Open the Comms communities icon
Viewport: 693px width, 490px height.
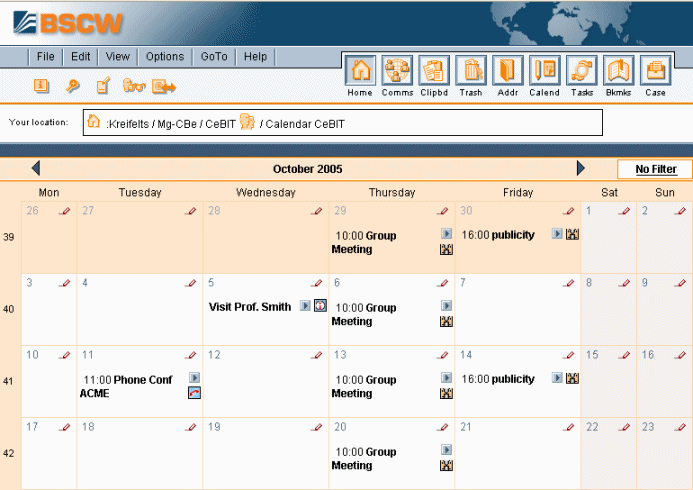pos(397,71)
